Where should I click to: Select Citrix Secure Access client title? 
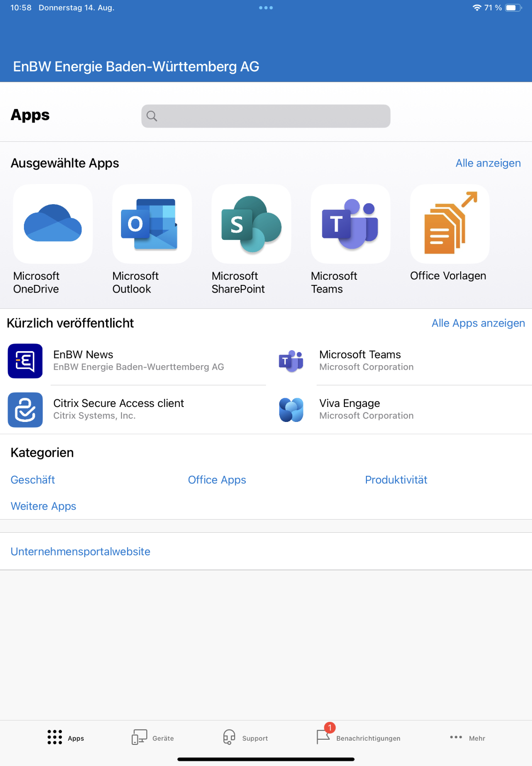pos(119,403)
